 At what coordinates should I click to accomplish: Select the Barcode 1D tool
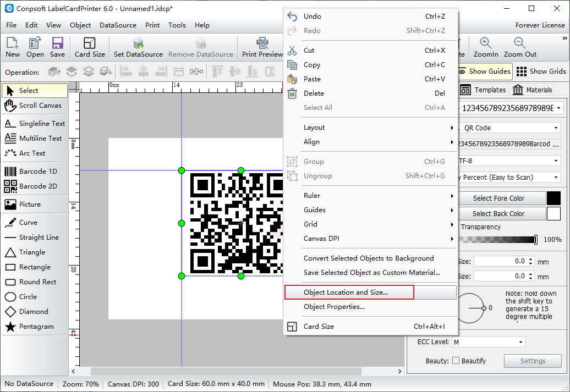pyautogui.click(x=35, y=171)
